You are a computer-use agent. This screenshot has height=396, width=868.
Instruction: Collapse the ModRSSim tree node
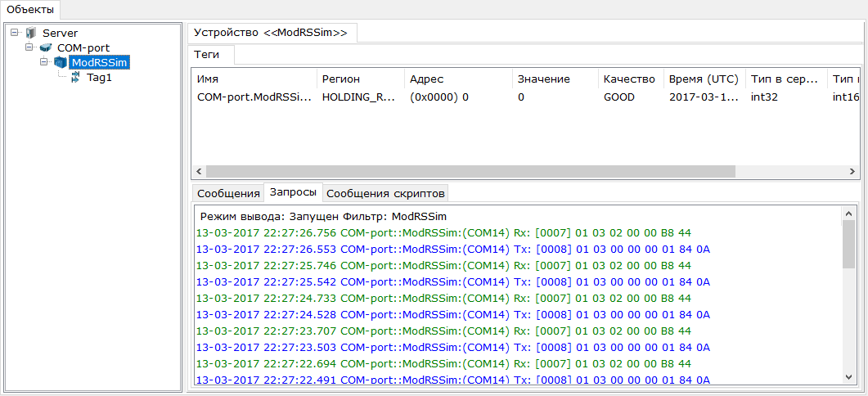pos(43,63)
